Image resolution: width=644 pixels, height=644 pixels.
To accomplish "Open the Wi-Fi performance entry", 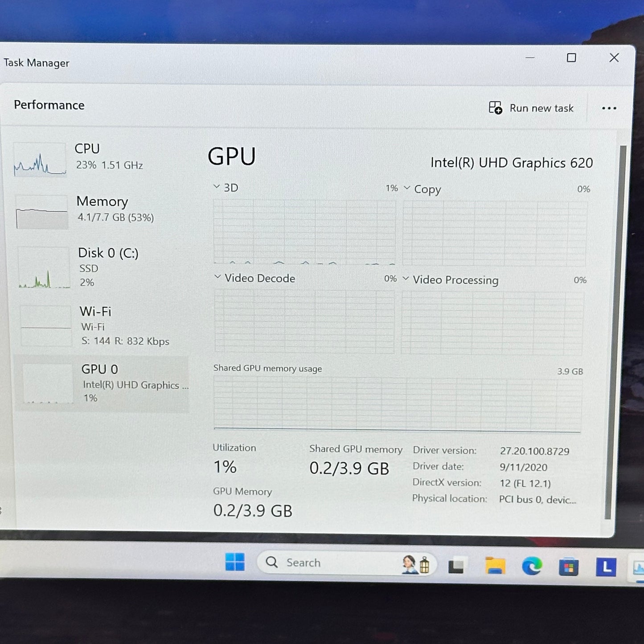I will point(103,326).
